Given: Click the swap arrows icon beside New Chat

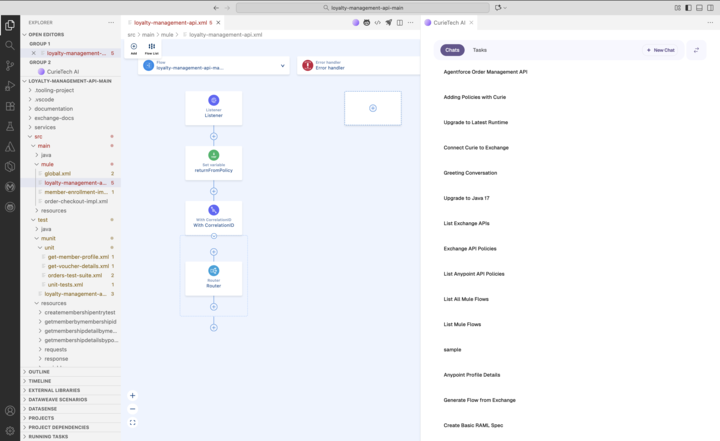Looking at the screenshot, I should point(696,50).
